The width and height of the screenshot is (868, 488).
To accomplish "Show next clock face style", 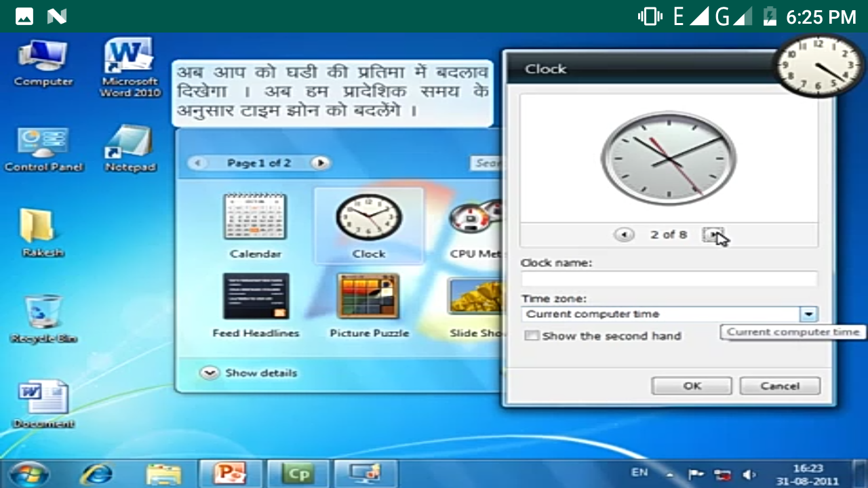I will coord(713,235).
